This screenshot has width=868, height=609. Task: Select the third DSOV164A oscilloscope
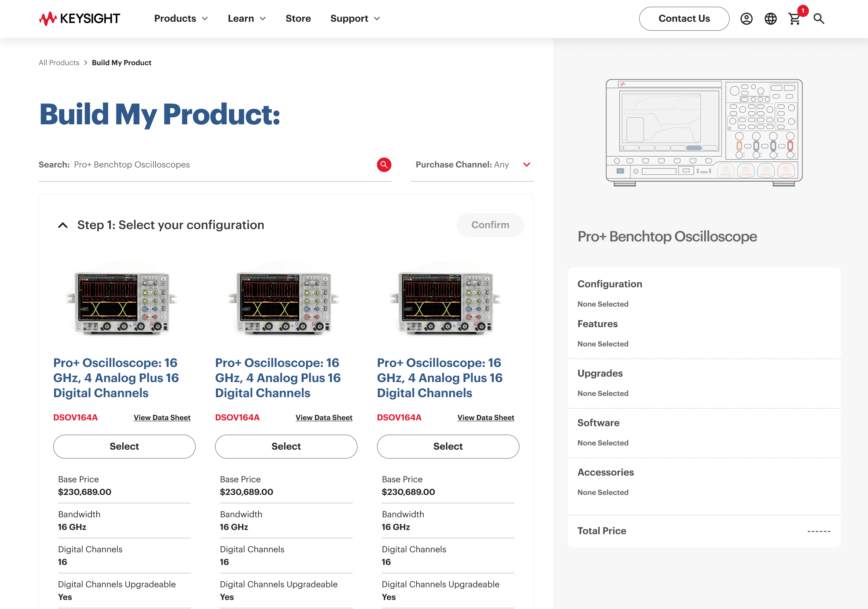click(448, 446)
